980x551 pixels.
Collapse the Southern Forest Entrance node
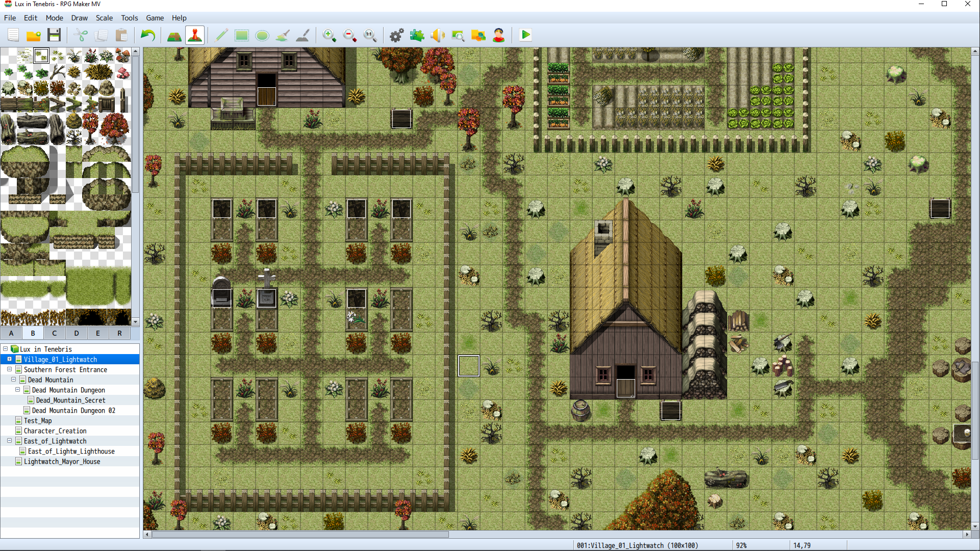pos(10,369)
